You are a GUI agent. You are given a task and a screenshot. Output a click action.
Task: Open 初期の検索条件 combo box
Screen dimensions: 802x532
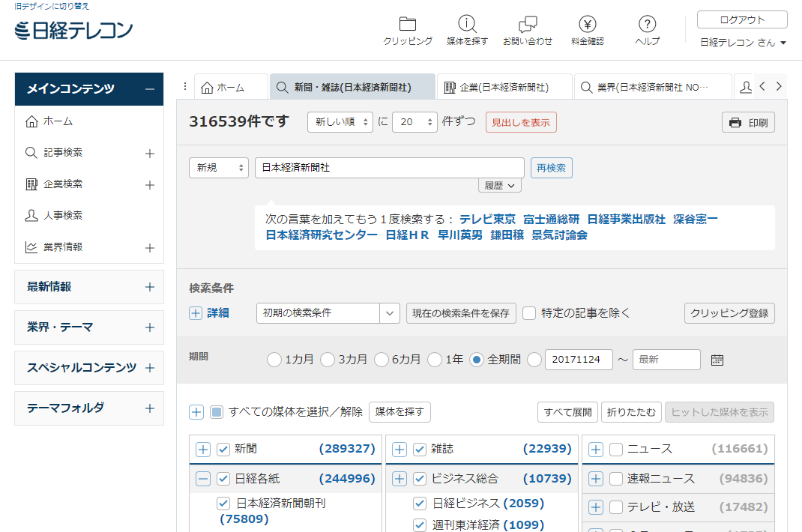point(328,313)
